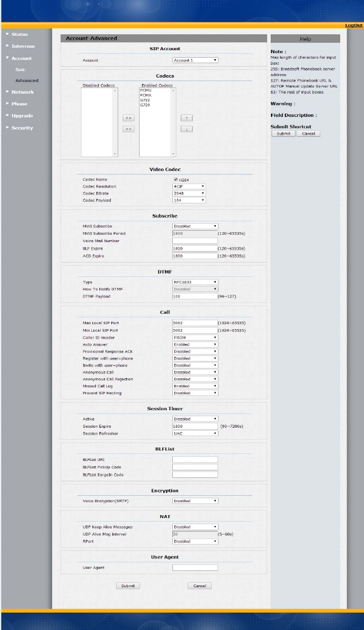Click the Max Local SIP Port field

coord(195,323)
